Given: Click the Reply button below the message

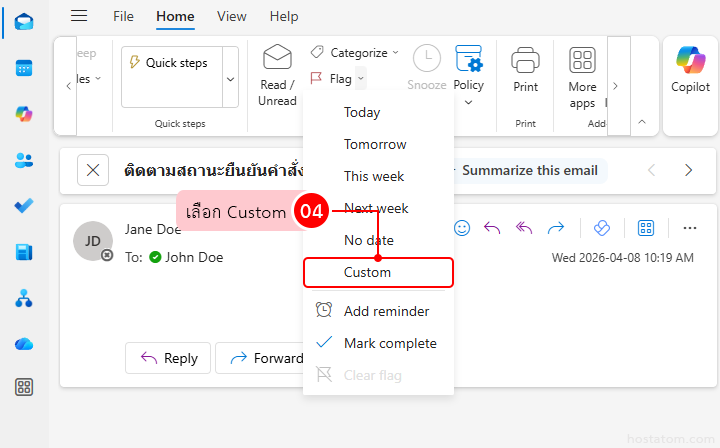Looking at the screenshot, I should coord(168,358).
